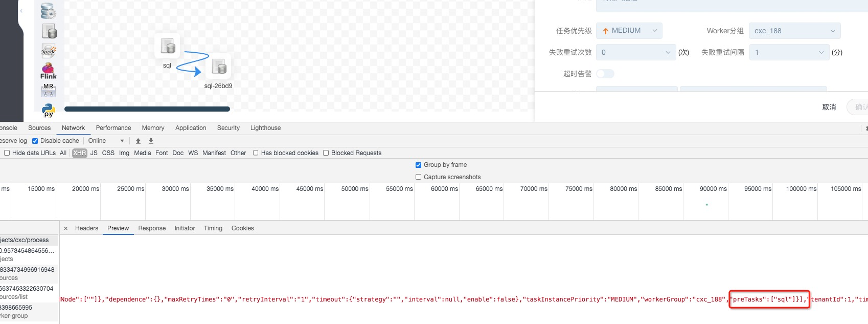Viewport: 868px width, 324px height.
Task: Click the canvas horizontal scrollbar
Action: (x=147, y=109)
